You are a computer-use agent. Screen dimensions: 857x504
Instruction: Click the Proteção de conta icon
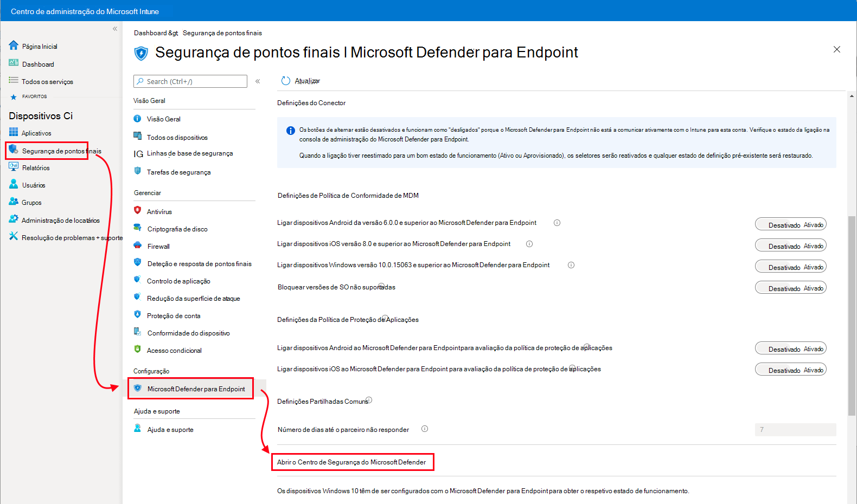pos(137,314)
